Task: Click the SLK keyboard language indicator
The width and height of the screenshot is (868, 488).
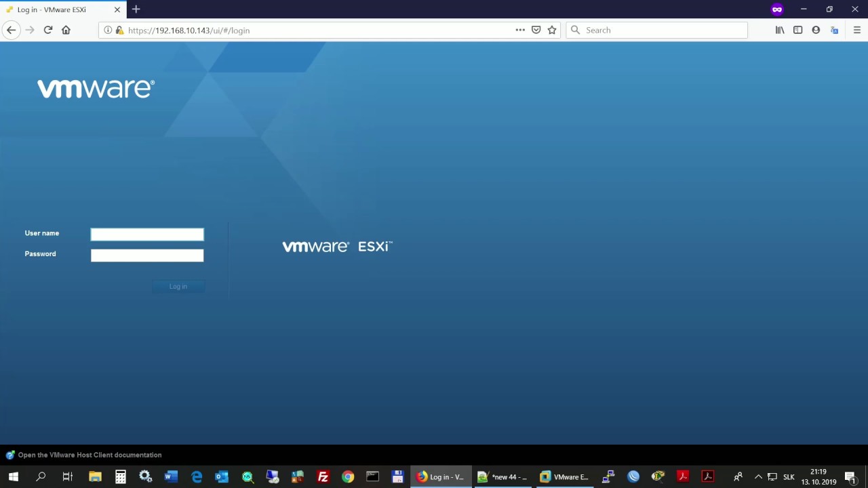Action: click(789, 477)
